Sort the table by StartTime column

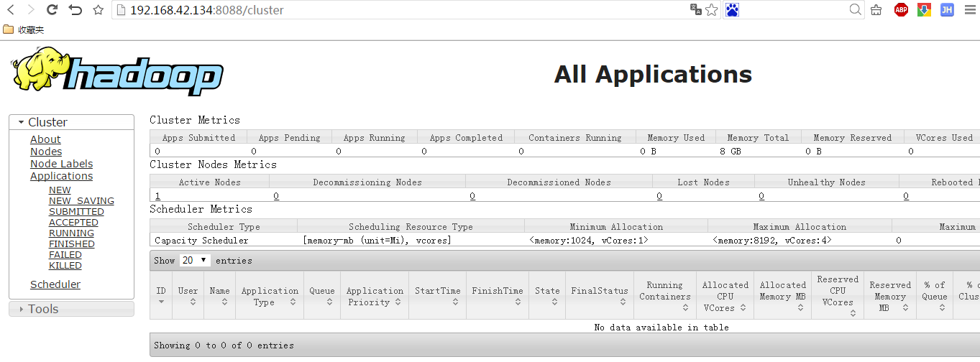click(437, 296)
